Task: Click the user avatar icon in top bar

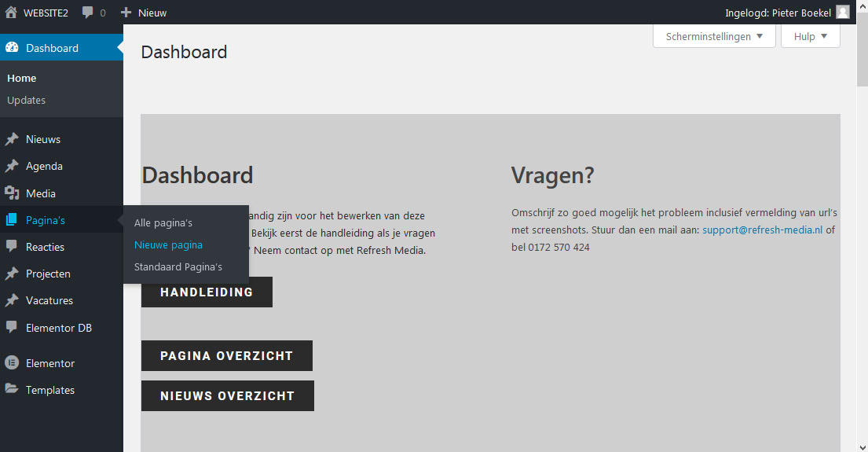Action: [x=843, y=13]
